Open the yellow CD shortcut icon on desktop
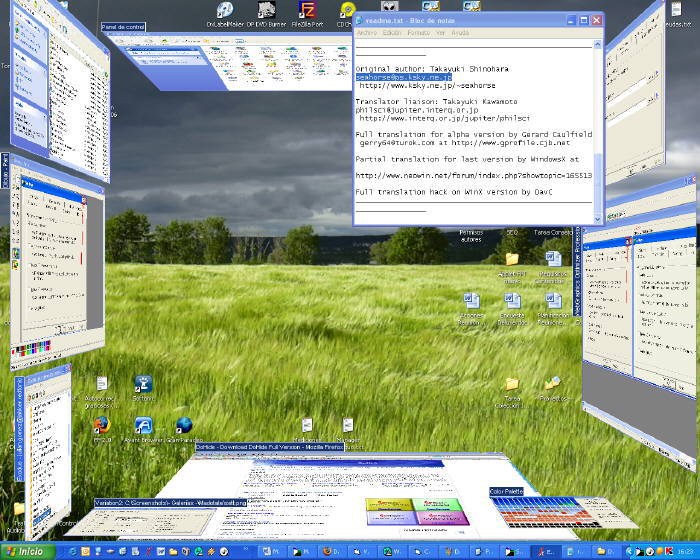 [347, 10]
